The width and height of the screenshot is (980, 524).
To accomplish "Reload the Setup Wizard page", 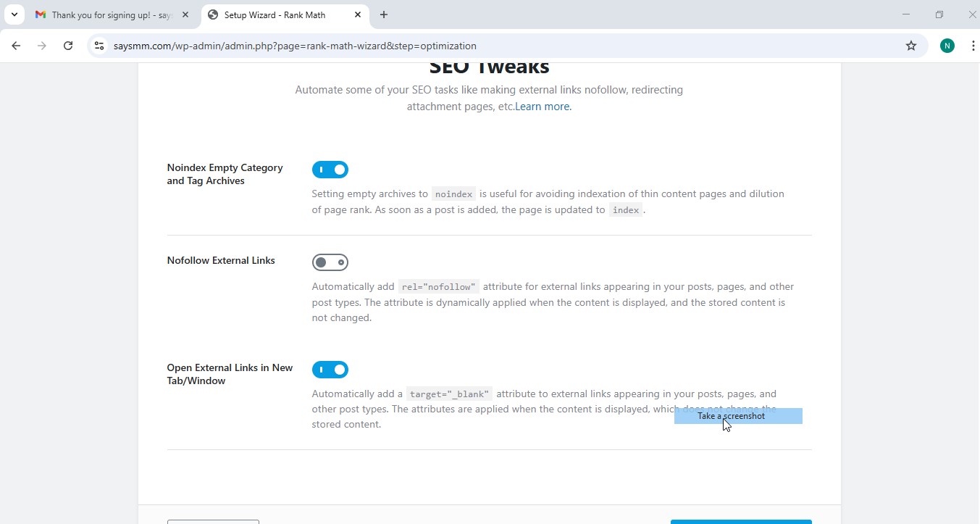I will point(68,46).
